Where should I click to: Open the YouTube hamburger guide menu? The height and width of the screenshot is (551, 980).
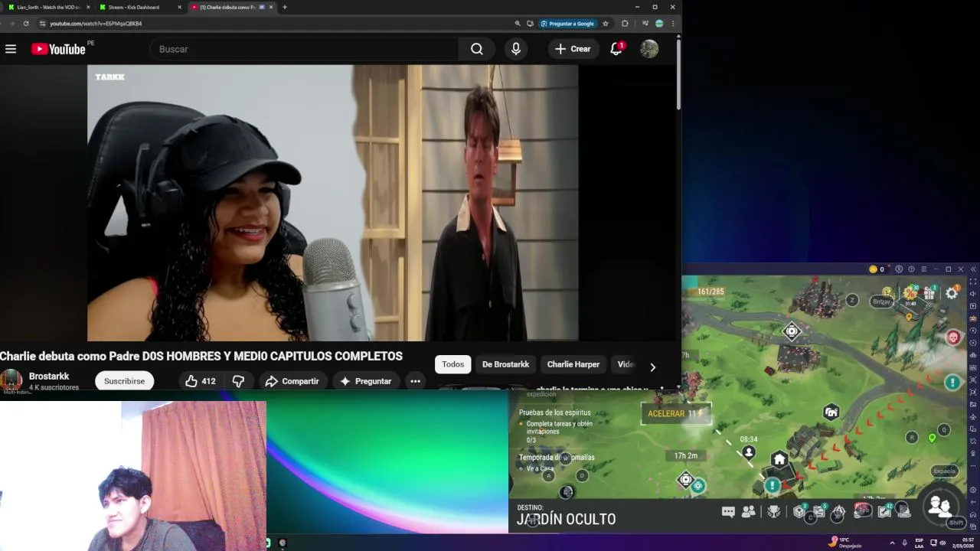11,49
